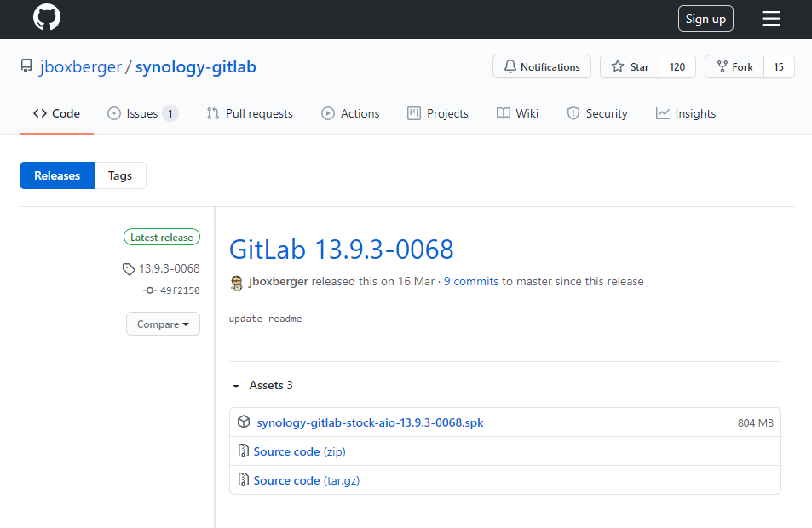Switch to the Tags view
The width and height of the screenshot is (812, 528).
pyautogui.click(x=120, y=175)
